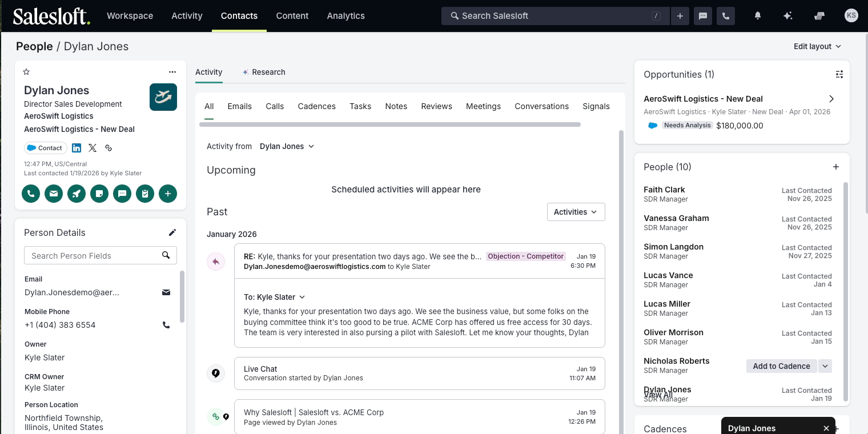The image size is (868, 434).
Task: Open the notifications bell
Action: pos(758,16)
